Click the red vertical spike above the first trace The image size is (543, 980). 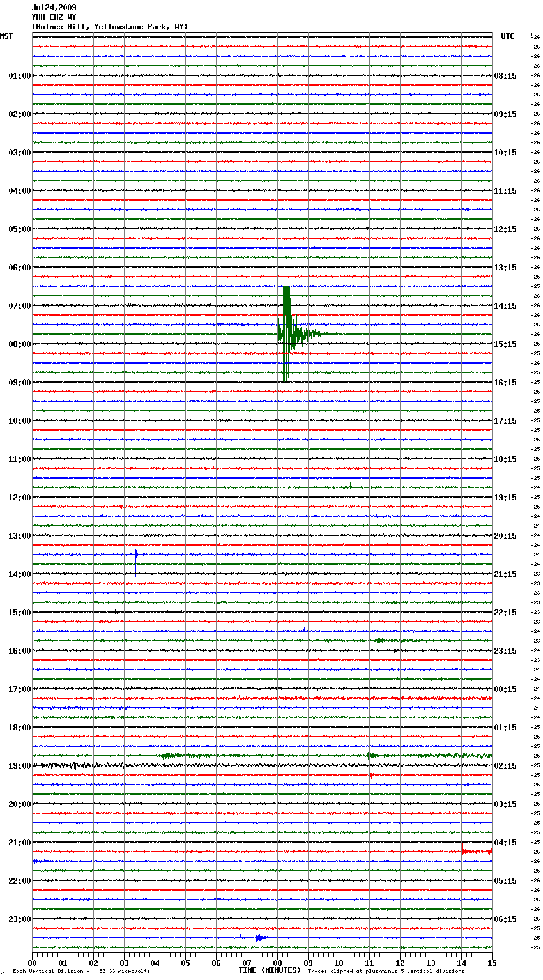click(x=348, y=30)
